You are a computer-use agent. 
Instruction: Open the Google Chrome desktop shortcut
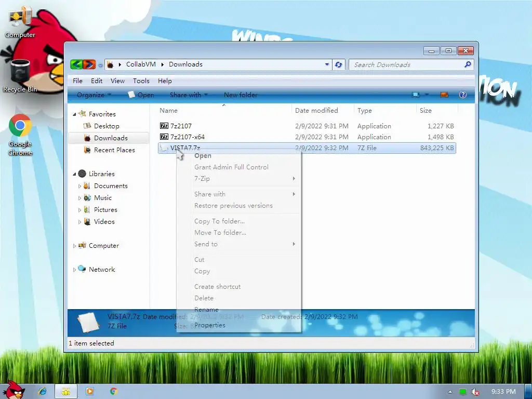[20, 135]
